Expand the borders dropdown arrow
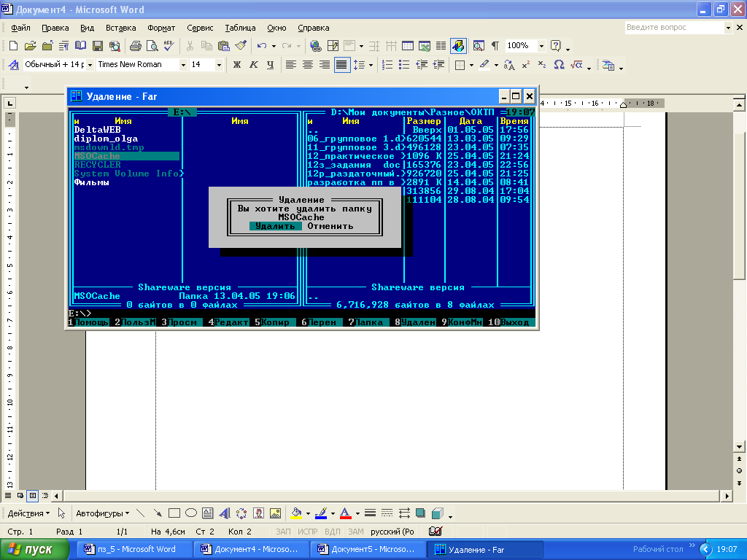This screenshot has width=747, height=560. pyautogui.click(x=471, y=65)
